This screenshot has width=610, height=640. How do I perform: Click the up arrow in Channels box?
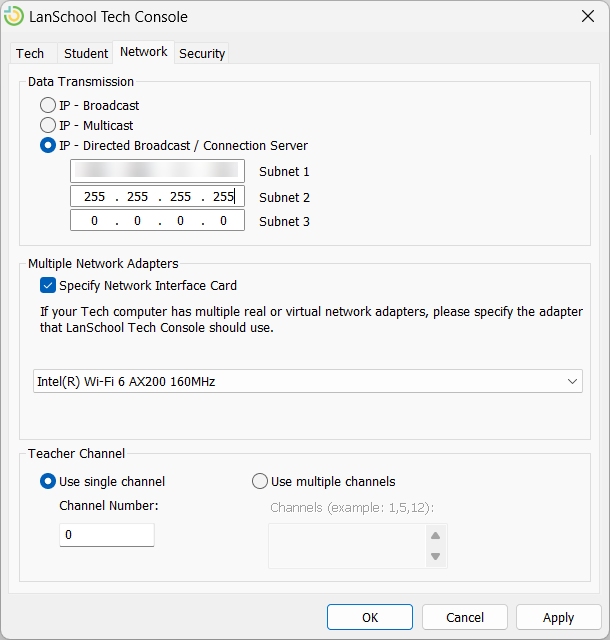[x=436, y=536]
